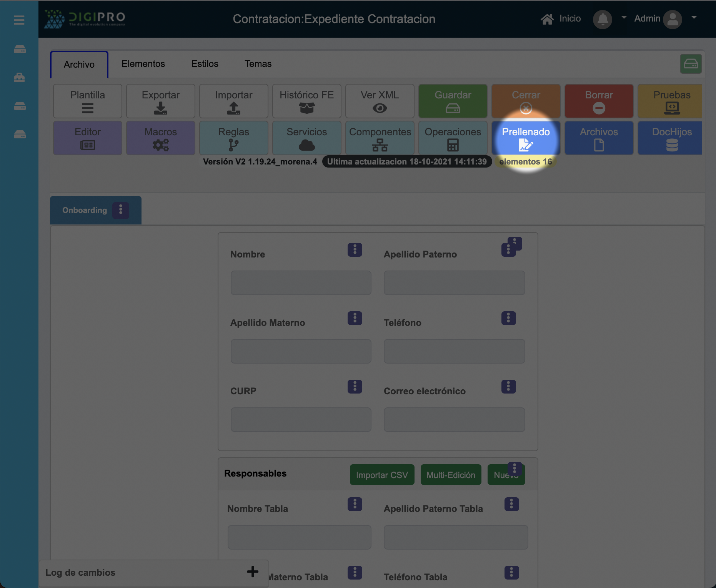This screenshot has width=716, height=588.
Task: Expand the Admin user dropdown arrow
Action: click(x=694, y=18)
